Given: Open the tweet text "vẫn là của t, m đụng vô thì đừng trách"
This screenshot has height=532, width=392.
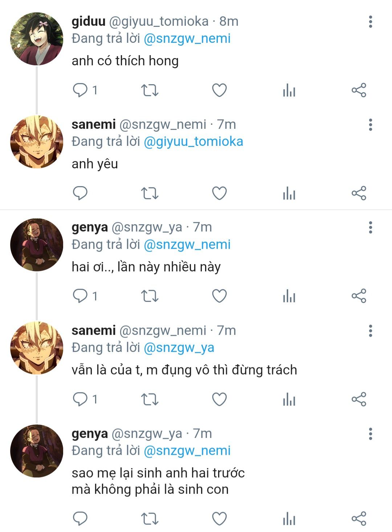Looking at the screenshot, I should [x=184, y=370].
